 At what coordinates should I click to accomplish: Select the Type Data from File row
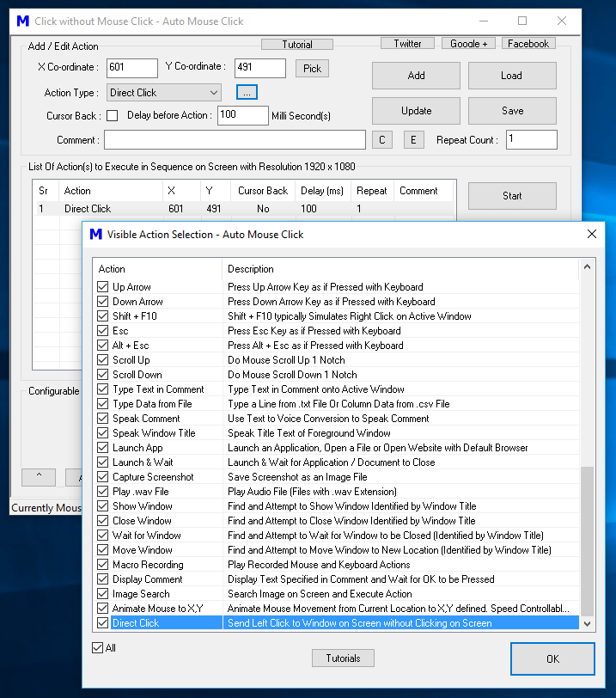coord(336,404)
